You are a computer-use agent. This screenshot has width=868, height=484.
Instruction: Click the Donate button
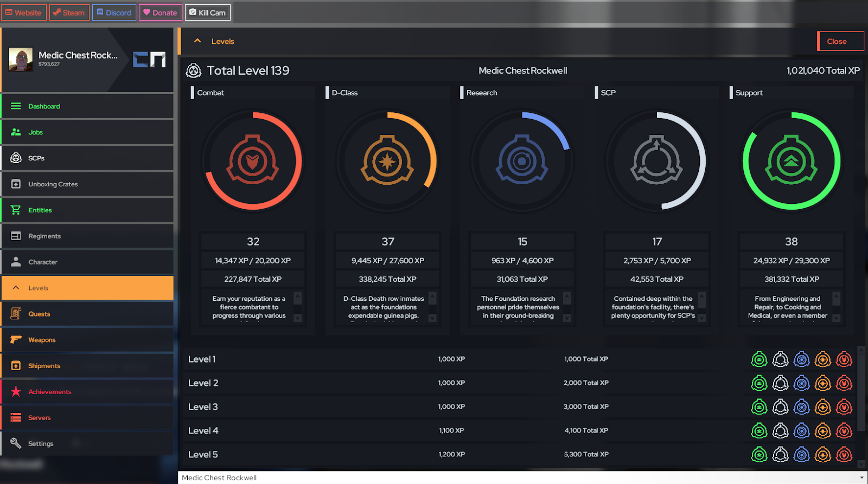pyautogui.click(x=160, y=12)
